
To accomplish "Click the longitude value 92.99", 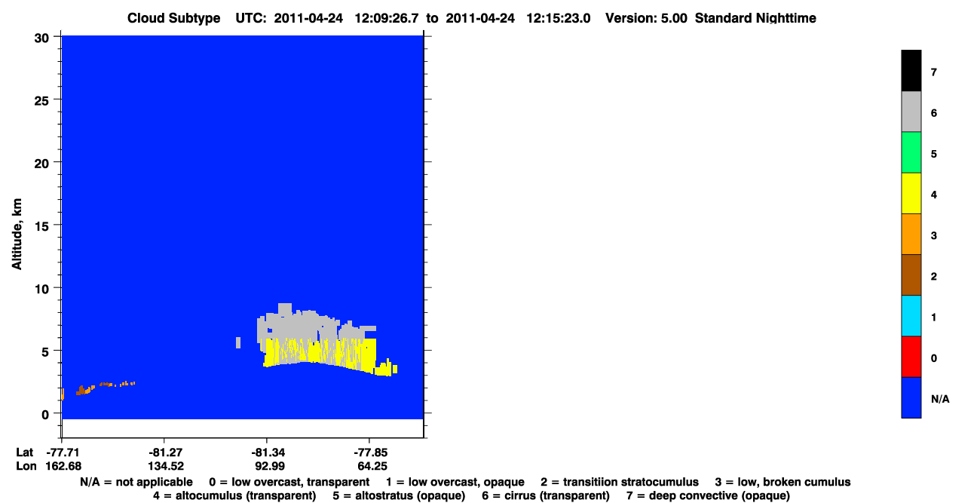I will point(267,466).
